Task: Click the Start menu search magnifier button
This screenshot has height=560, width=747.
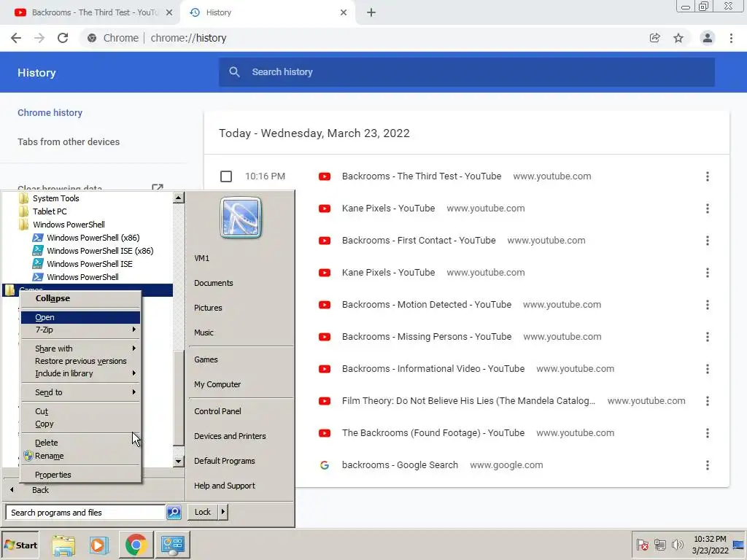Action: coord(174,513)
